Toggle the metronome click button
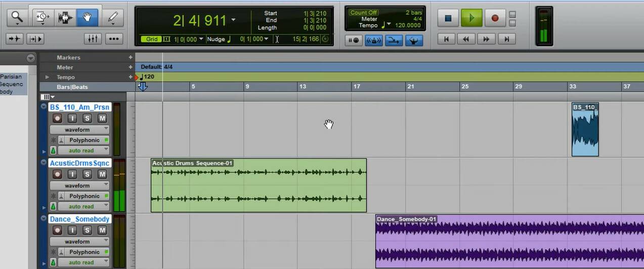This screenshot has height=269, width=644. coord(373,40)
